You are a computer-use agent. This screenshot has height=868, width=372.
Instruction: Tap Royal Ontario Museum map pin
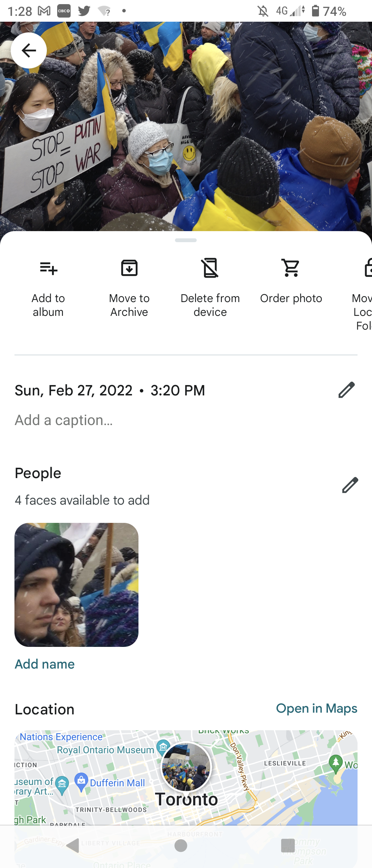pos(163,747)
